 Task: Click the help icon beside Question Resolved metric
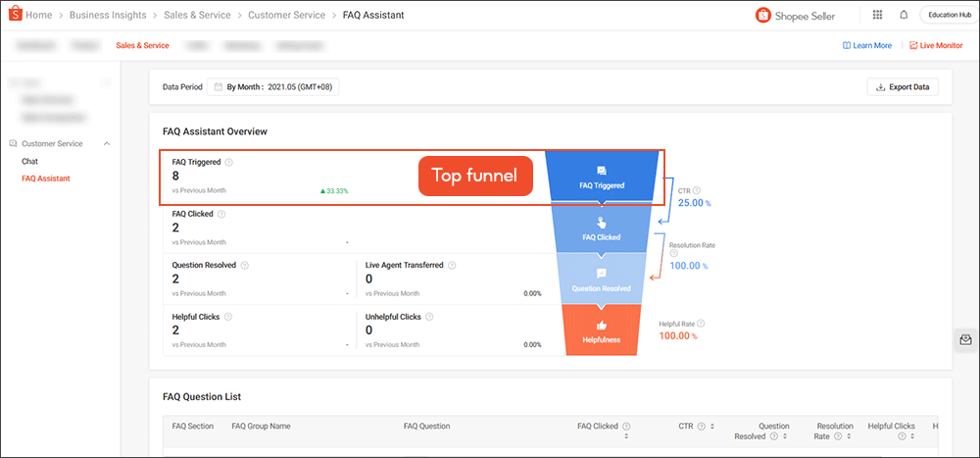pyautogui.click(x=244, y=266)
